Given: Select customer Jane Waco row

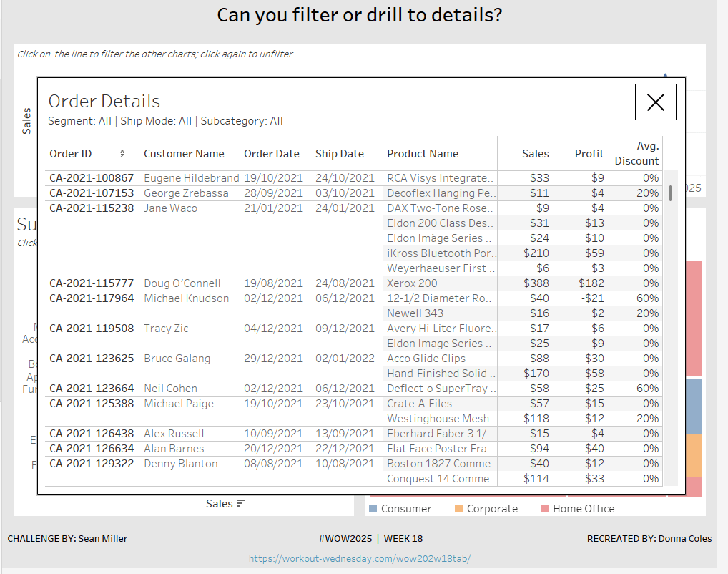Looking at the screenshot, I should pos(170,208).
